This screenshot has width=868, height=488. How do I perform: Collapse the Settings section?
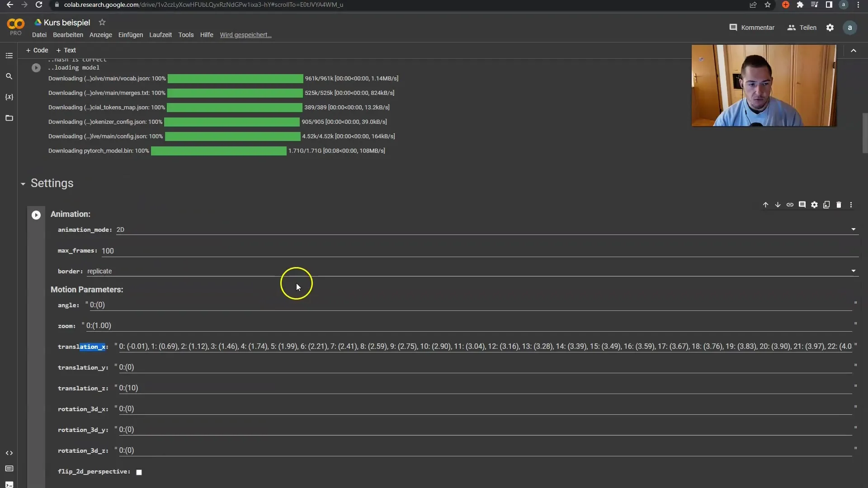click(23, 184)
